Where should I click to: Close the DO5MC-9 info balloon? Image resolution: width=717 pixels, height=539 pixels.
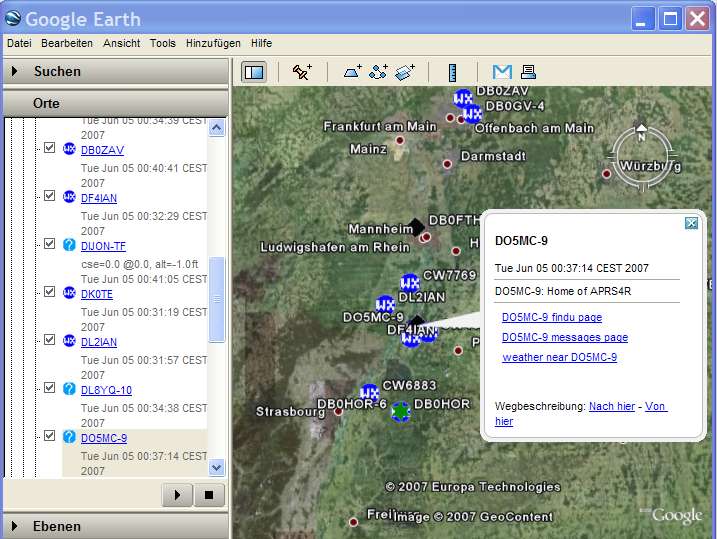pyautogui.click(x=691, y=223)
